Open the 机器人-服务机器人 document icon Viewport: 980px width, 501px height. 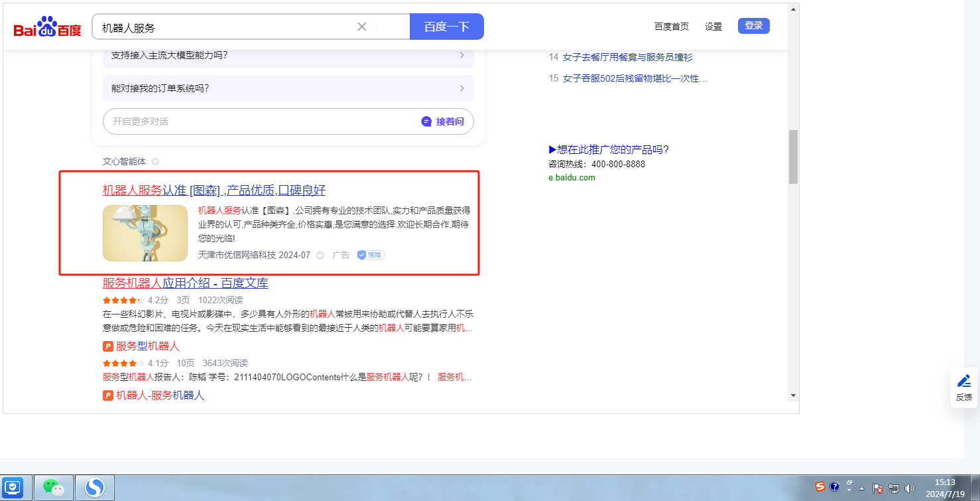point(108,395)
